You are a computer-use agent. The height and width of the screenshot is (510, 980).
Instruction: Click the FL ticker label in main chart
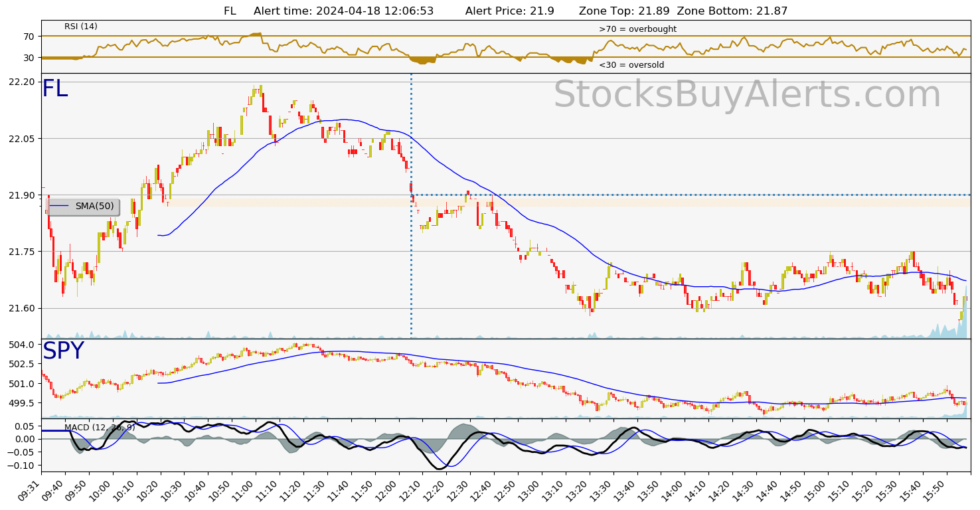tap(55, 89)
